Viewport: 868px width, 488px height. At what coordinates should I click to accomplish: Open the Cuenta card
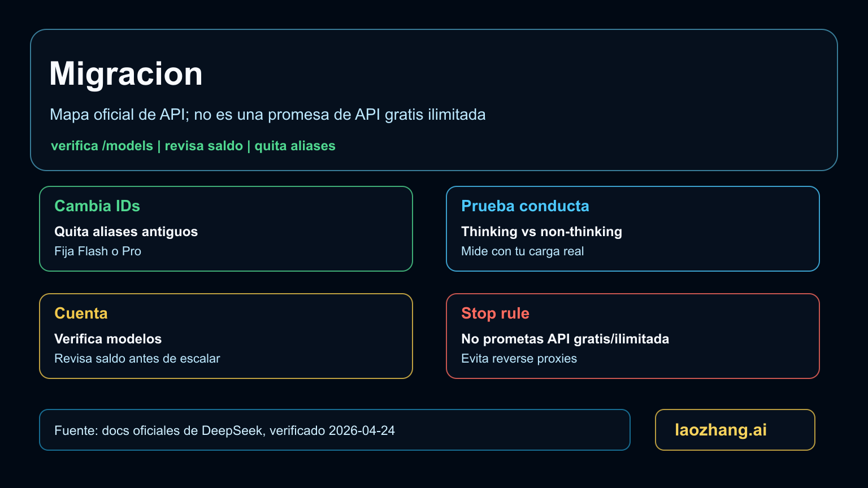click(x=226, y=336)
